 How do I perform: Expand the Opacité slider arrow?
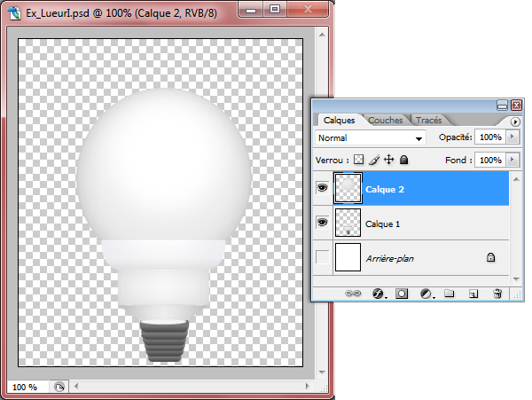(512, 137)
